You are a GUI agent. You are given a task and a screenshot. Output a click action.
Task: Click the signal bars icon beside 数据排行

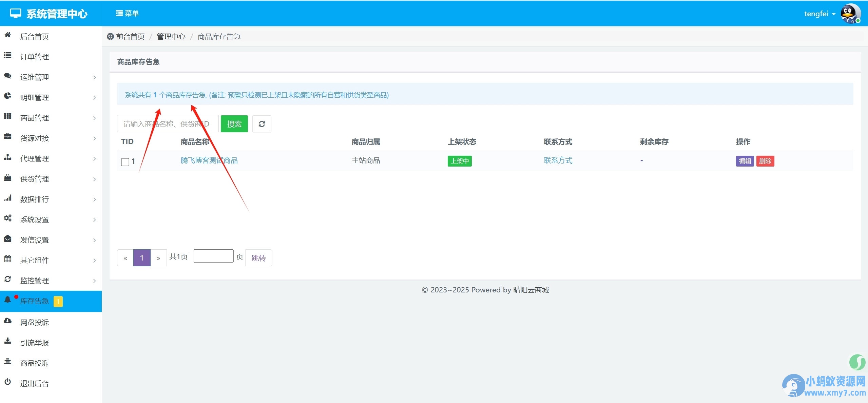tap(7, 198)
